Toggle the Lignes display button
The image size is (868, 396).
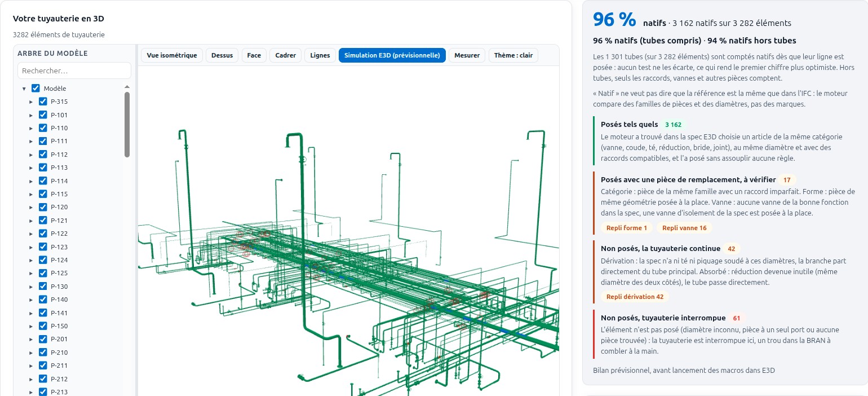320,55
